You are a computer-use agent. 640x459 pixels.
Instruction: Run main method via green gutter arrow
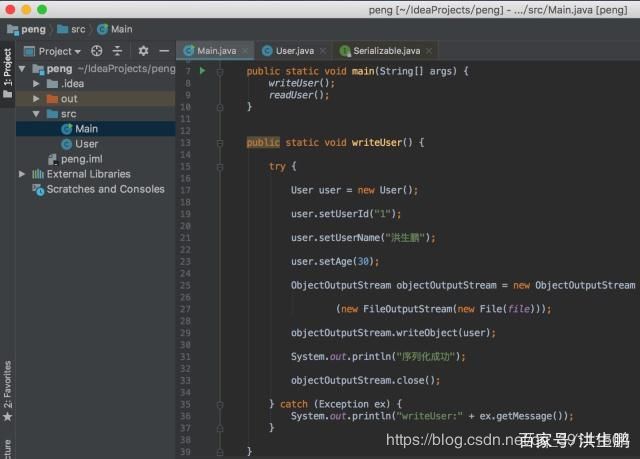tap(202, 71)
